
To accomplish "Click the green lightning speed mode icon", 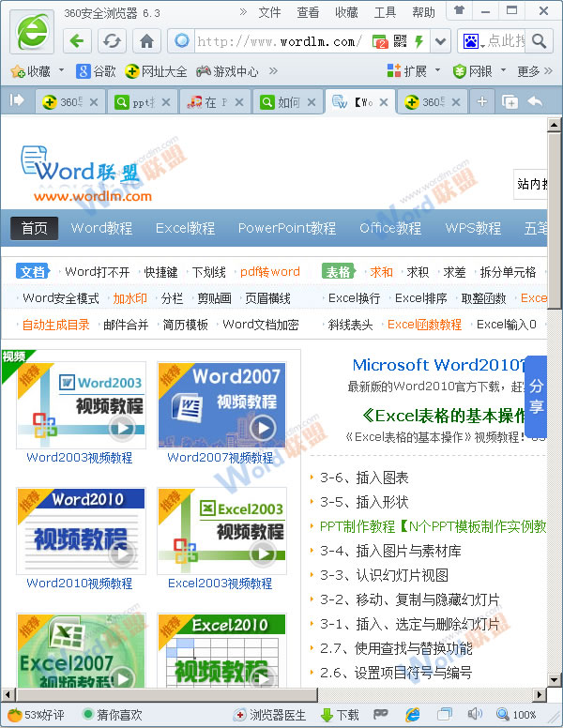I will (x=419, y=41).
